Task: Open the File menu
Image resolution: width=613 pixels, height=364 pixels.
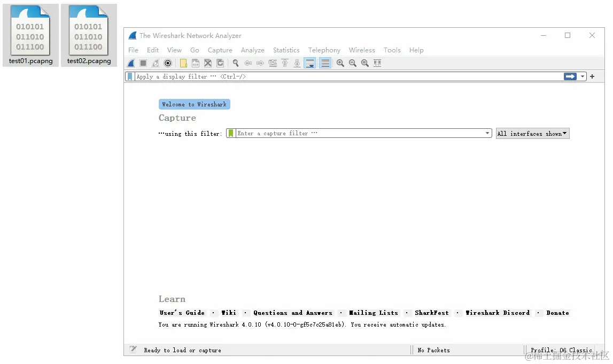Action: coord(133,50)
